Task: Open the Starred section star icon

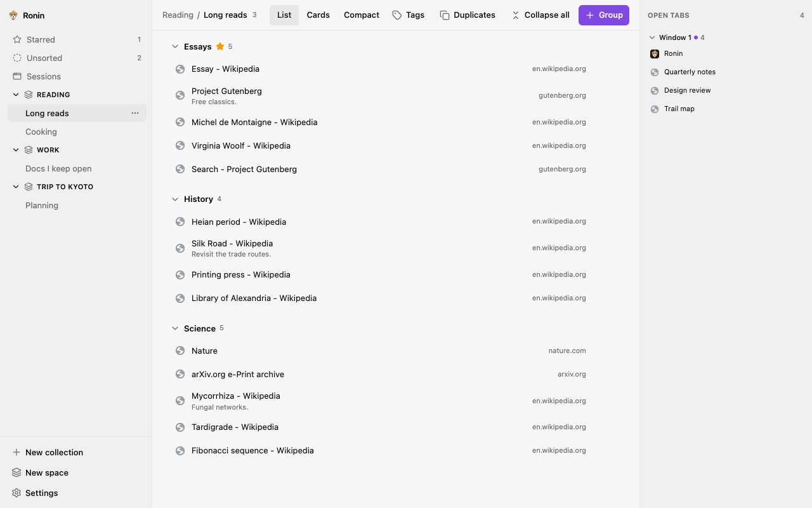Action: click(x=17, y=39)
